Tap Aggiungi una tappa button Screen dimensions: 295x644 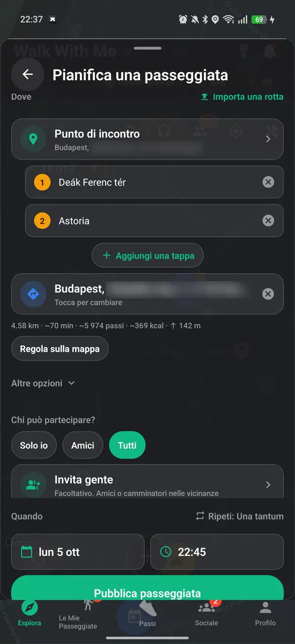pos(147,256)
